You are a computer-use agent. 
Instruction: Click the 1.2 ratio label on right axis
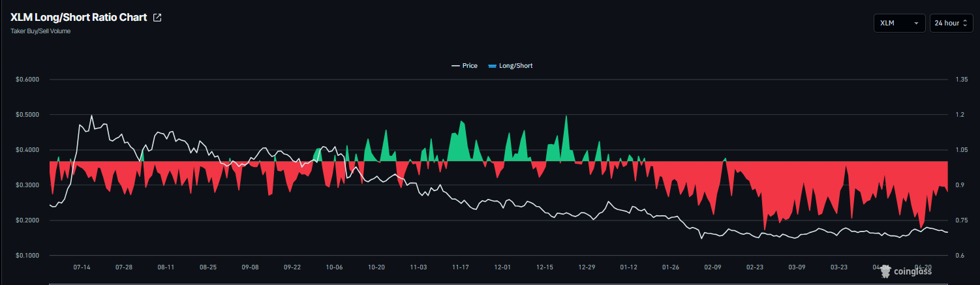click(x=959, y=115)
